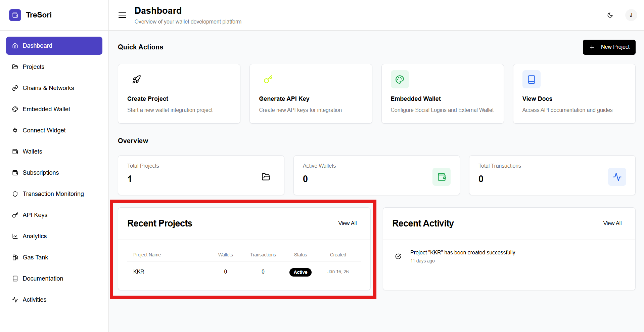The height and width of the screenshot is (332, 644).
Task: Open Chains & Networks in sidebar
Action: coord(48,88)
